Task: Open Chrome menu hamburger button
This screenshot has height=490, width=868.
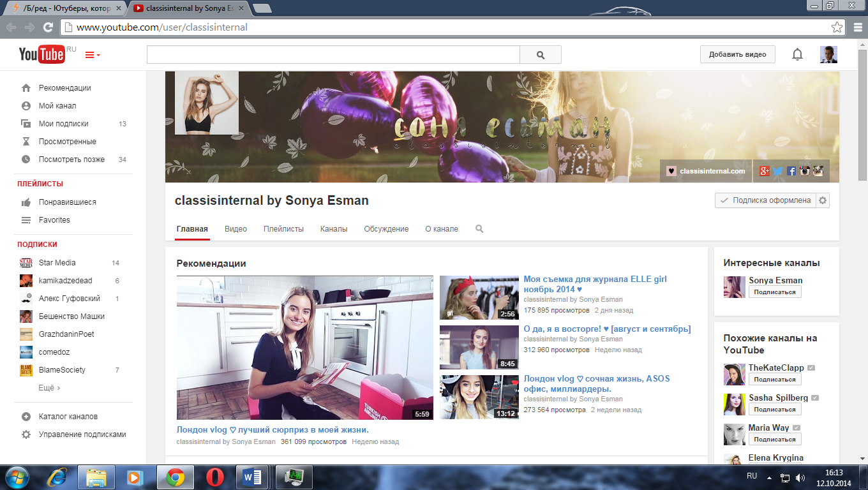Action: (x=857, y=27)
